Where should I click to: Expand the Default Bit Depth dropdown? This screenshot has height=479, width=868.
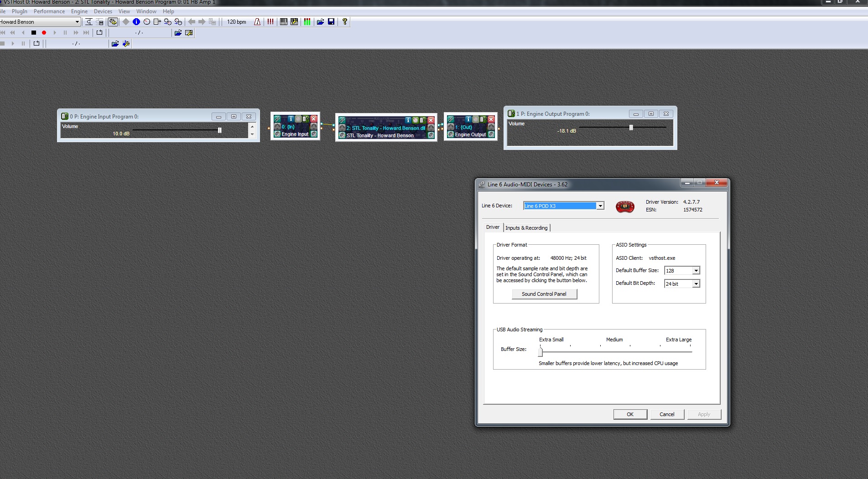[696, 284]
